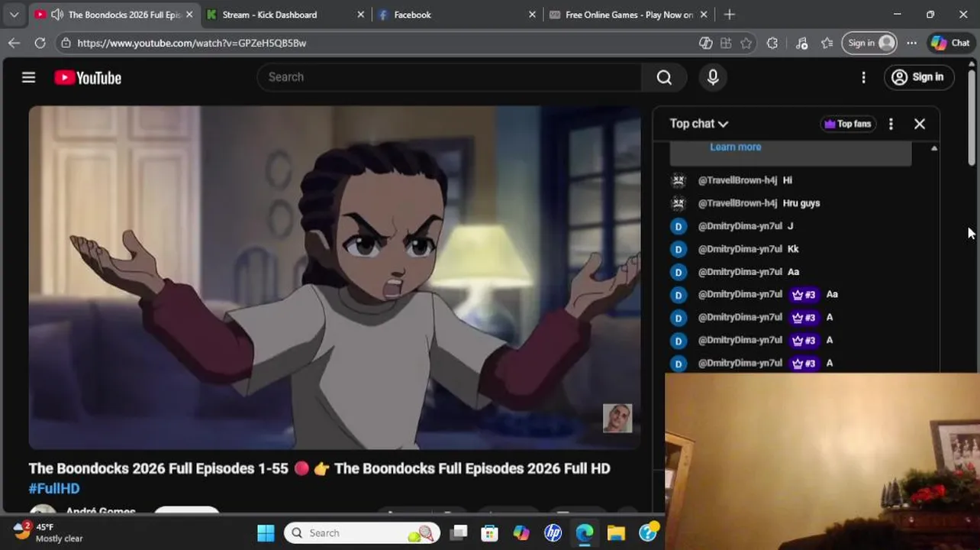Click the #FullHD hashtag link
The image size is (980, 550).
point(54,488)
